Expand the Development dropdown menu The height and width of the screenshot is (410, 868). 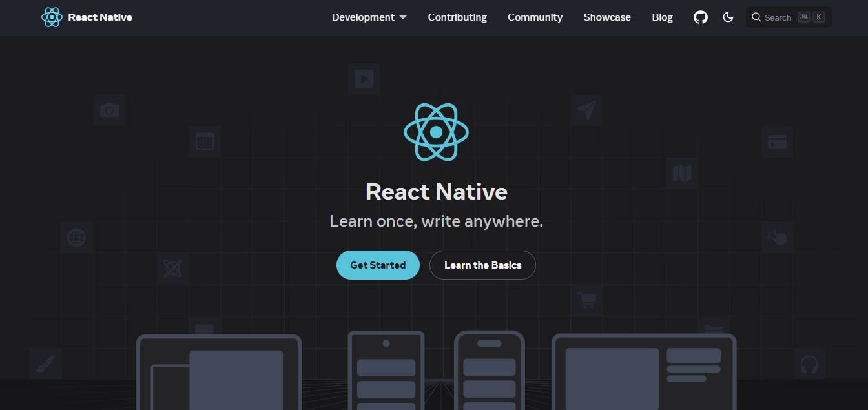(x=369, y=17)
